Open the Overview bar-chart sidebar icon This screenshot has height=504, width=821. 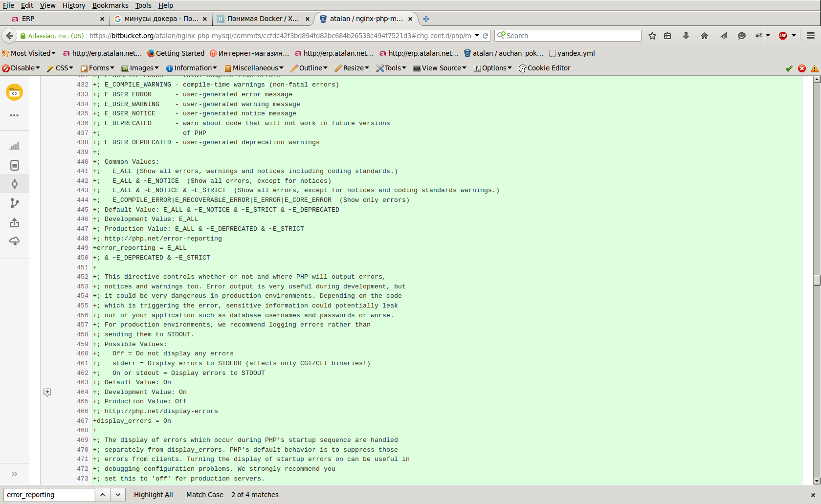pyautogui.click(x=15, y=146)
